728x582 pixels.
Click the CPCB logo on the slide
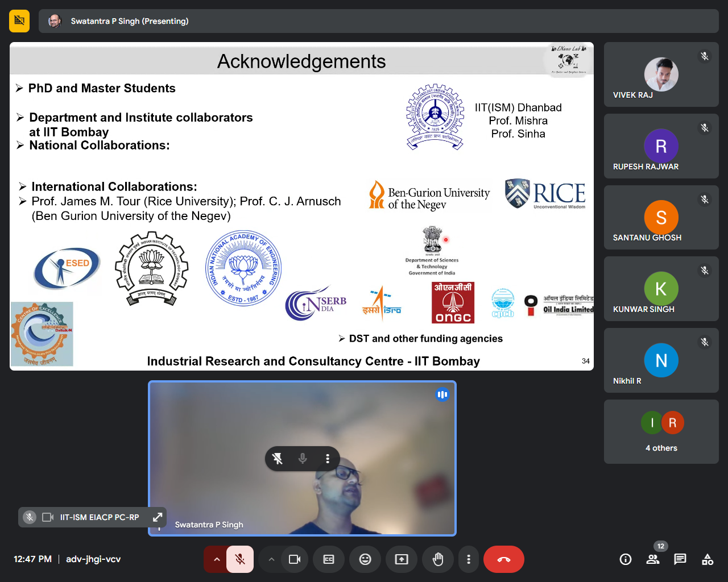503,303
